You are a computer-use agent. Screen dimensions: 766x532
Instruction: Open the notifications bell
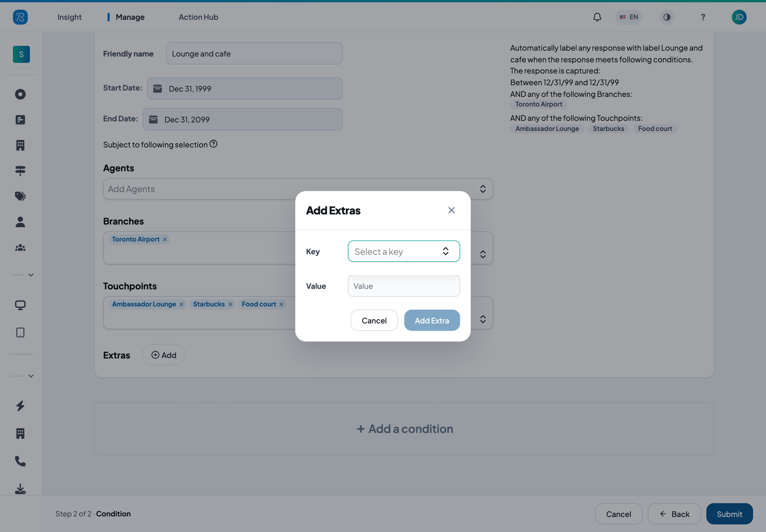[x=597, y=17]
